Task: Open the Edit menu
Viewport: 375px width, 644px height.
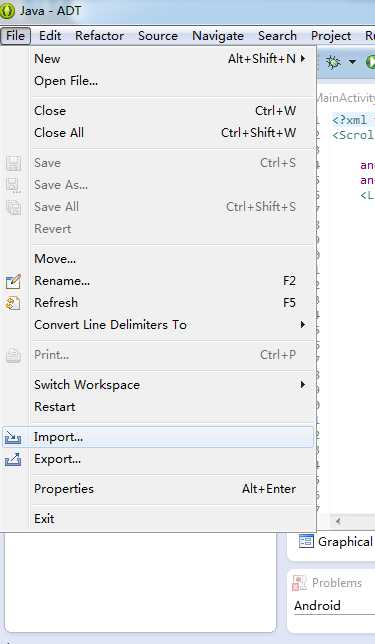Action: coord(50,36)
